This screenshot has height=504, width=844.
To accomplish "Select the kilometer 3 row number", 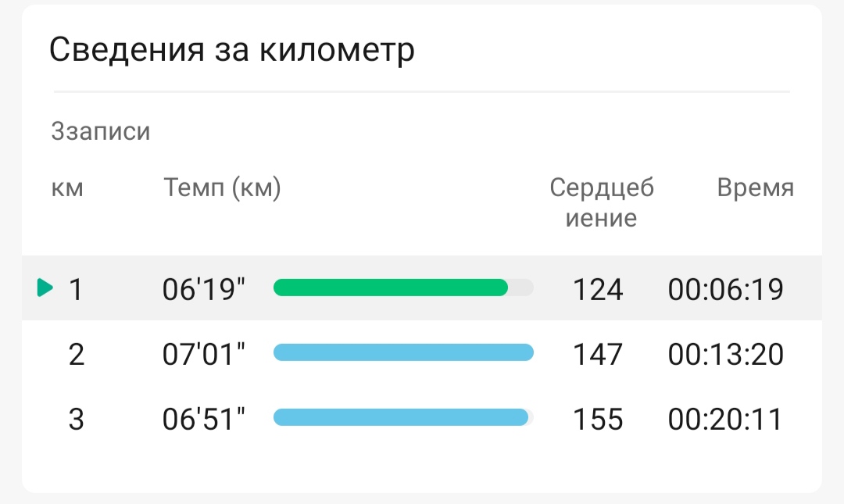I will click(x=77, y=420).
